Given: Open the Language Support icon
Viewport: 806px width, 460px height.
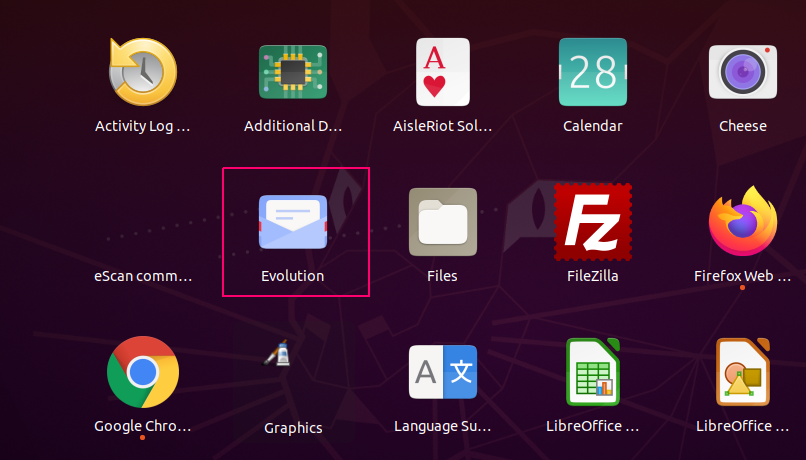Looking at the screenshot, I should [443, 372].
